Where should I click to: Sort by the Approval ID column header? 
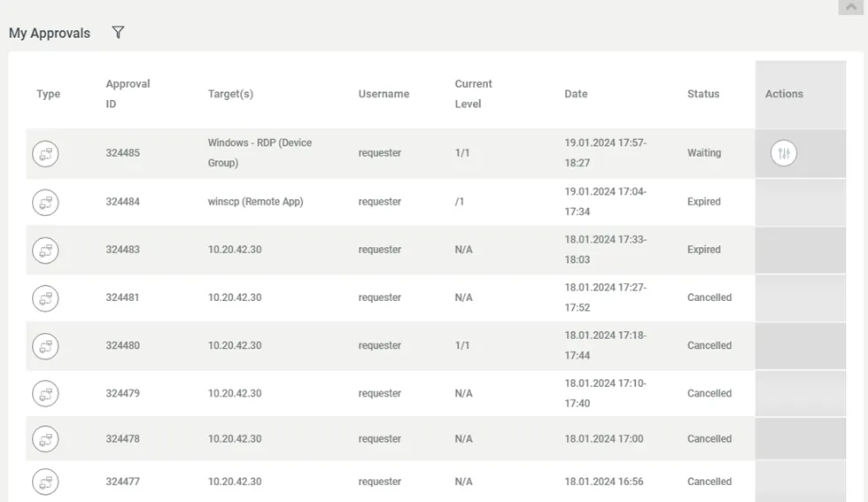128,94
